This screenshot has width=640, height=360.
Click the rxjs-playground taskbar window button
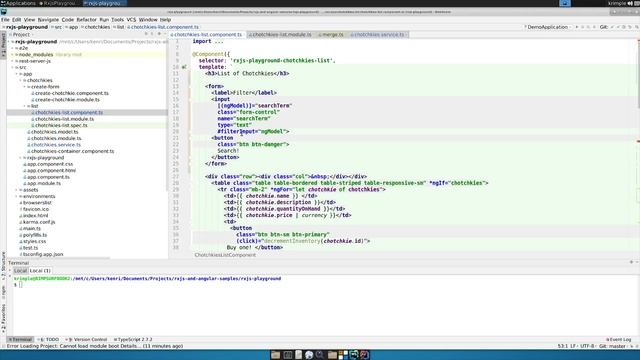(x=105, y=3)
